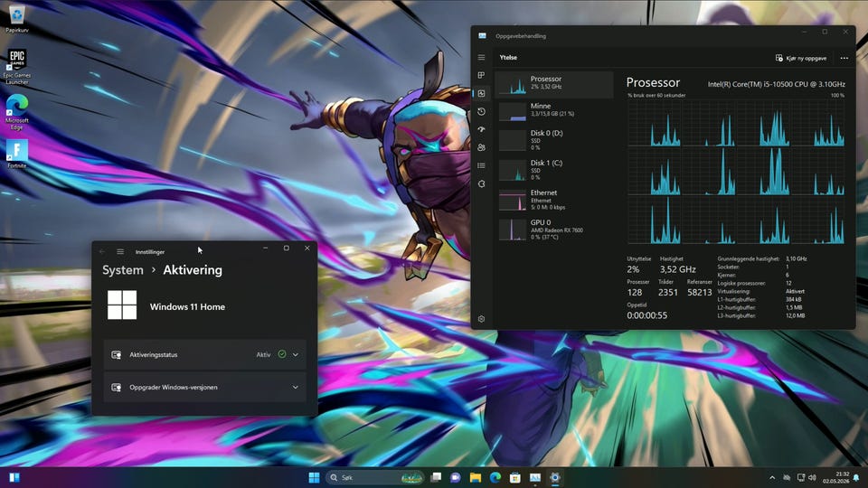Switch to Processes page in Task Manager sidebar

point(481,75)
